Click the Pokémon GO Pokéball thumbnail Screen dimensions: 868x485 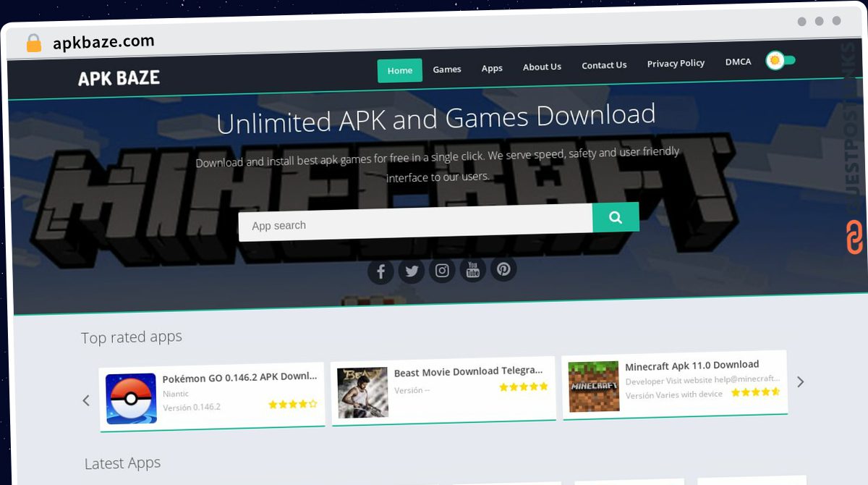pyautogui.click(x=131, y=399)
